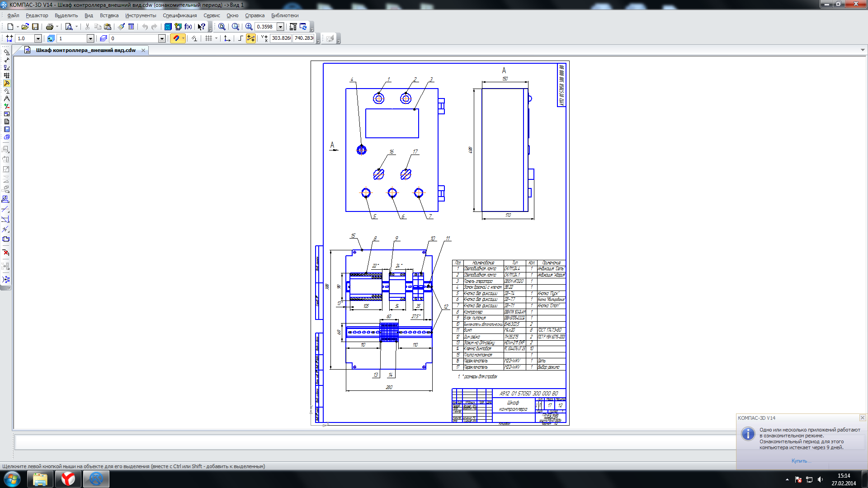Click the Zoom window magnifier icon

click(222, 27)
